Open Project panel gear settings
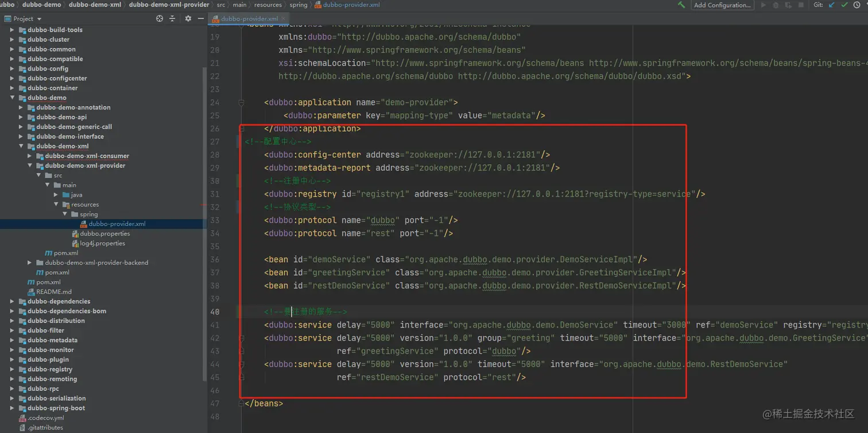Image resolution: width=868 pixels, height=433 pixels. 188,18
